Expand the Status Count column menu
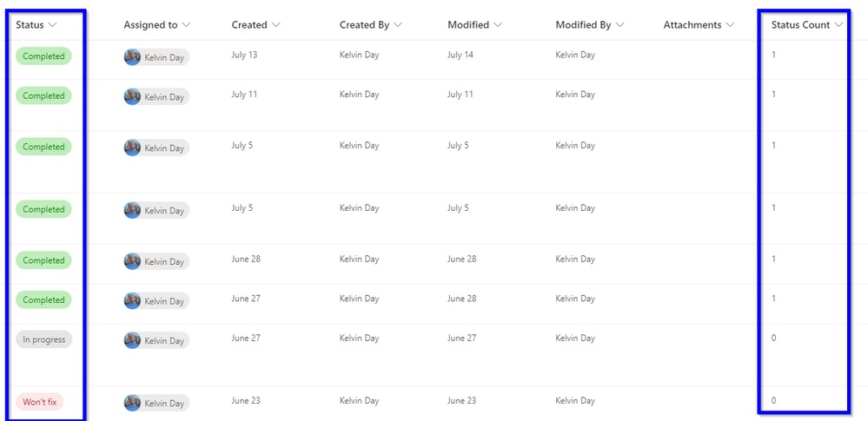 coord(838,25)
